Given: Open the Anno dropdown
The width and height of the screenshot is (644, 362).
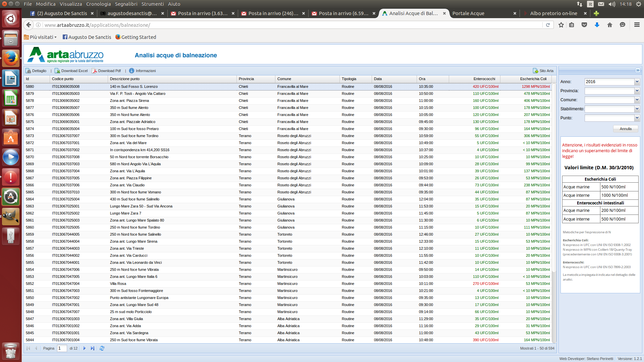Looking at the screenshot, I should tap(637, 82).
